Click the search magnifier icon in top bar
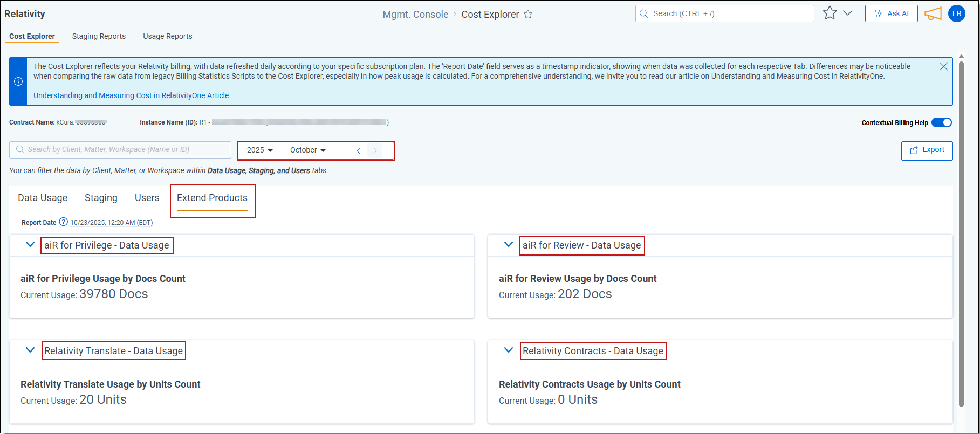 (643, 13)
